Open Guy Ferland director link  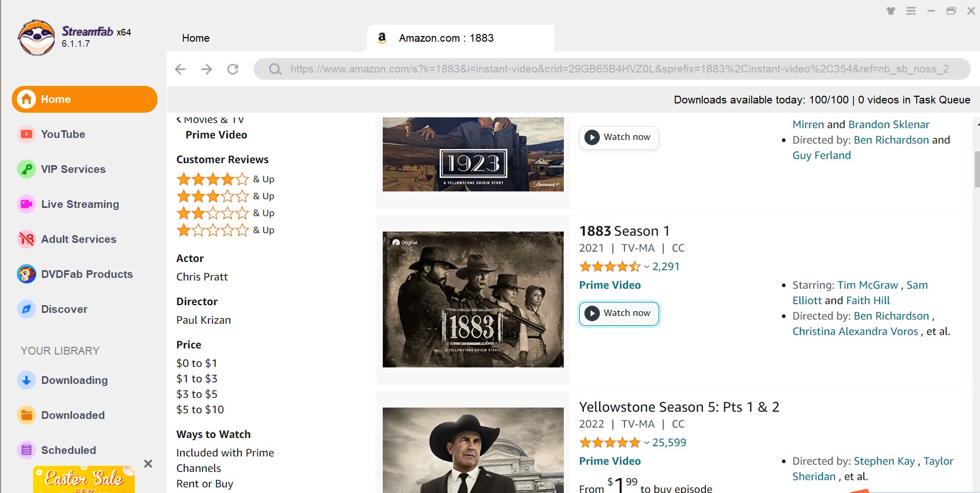click(822, 155)
